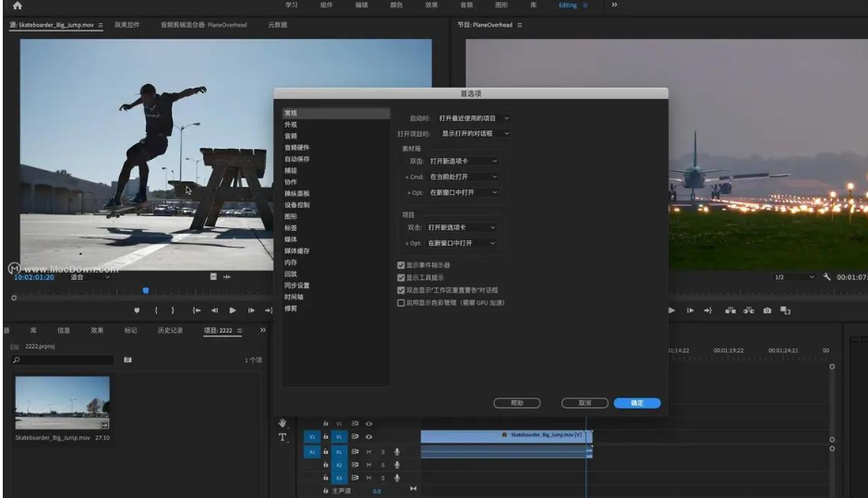Open the comparison view icon in Program monitor
Image resolution: width=868 pixels, height=498 pixels.
click(786, 310)
